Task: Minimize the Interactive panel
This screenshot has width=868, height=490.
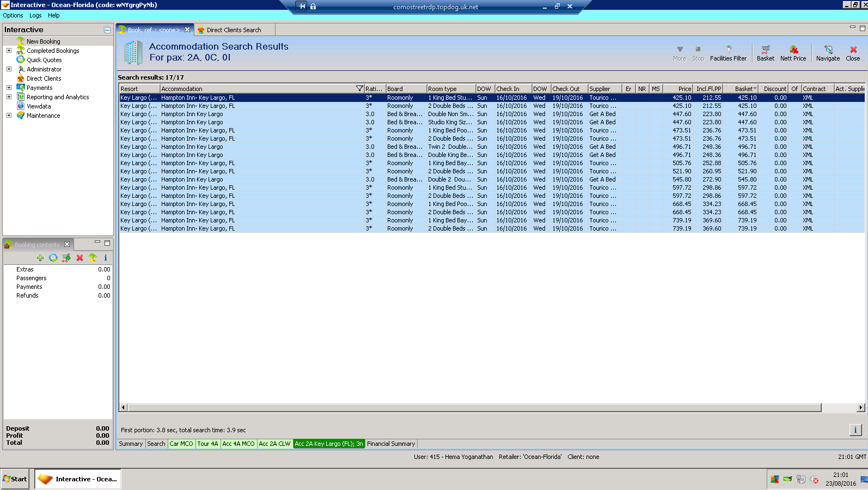Action: click(107, 30)
